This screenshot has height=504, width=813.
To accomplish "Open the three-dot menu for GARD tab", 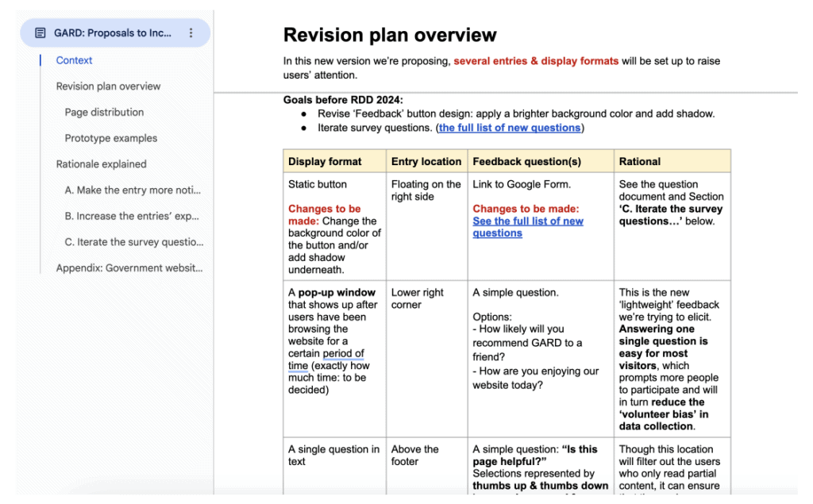I will tap(191, 33).
